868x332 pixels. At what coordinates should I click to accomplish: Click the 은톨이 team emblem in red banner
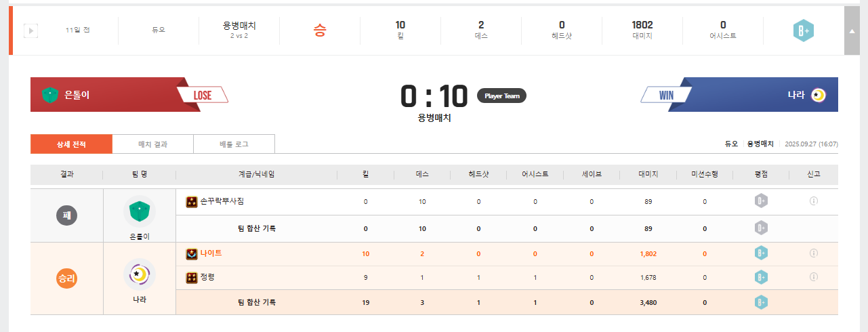tap(50, 95)
